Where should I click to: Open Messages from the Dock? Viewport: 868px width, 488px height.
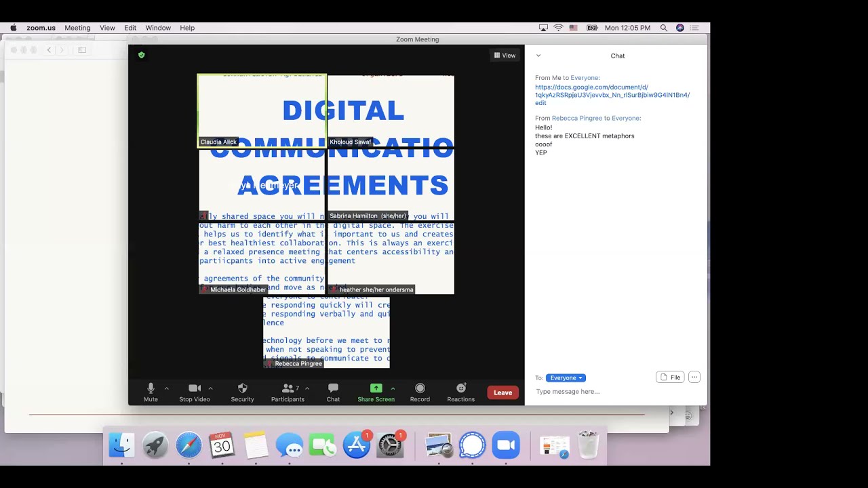pyautogui.click(x=290, y=445)
